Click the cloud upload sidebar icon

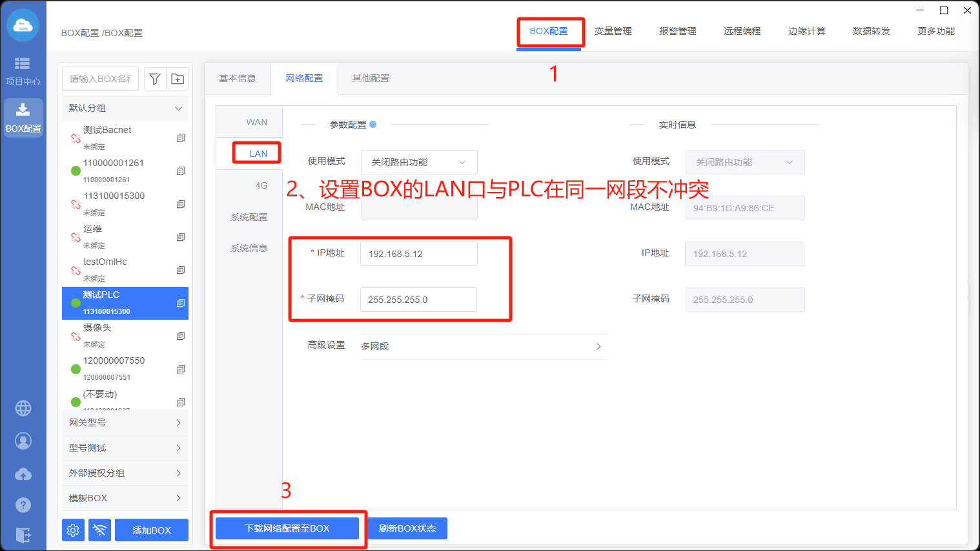[23, 474]
